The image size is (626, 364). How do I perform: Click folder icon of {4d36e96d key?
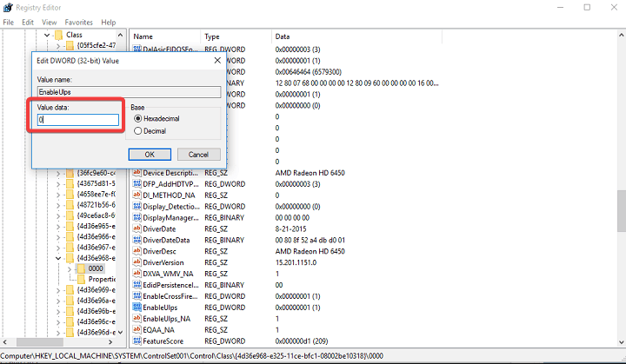coord(70,333)
